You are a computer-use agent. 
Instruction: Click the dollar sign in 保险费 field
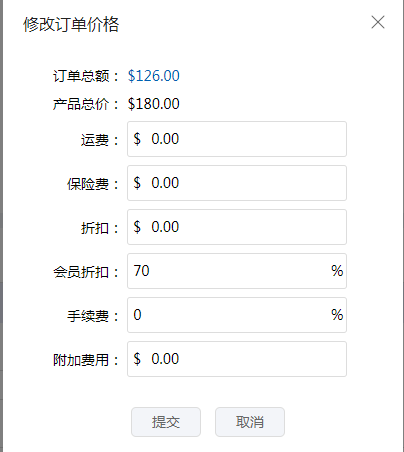coord(137,183)
